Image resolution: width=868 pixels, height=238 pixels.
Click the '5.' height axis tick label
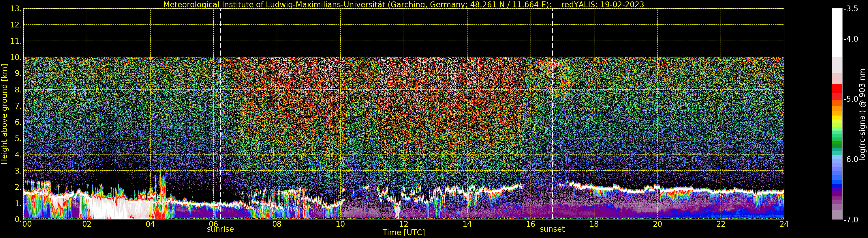[x=18, y=138]
